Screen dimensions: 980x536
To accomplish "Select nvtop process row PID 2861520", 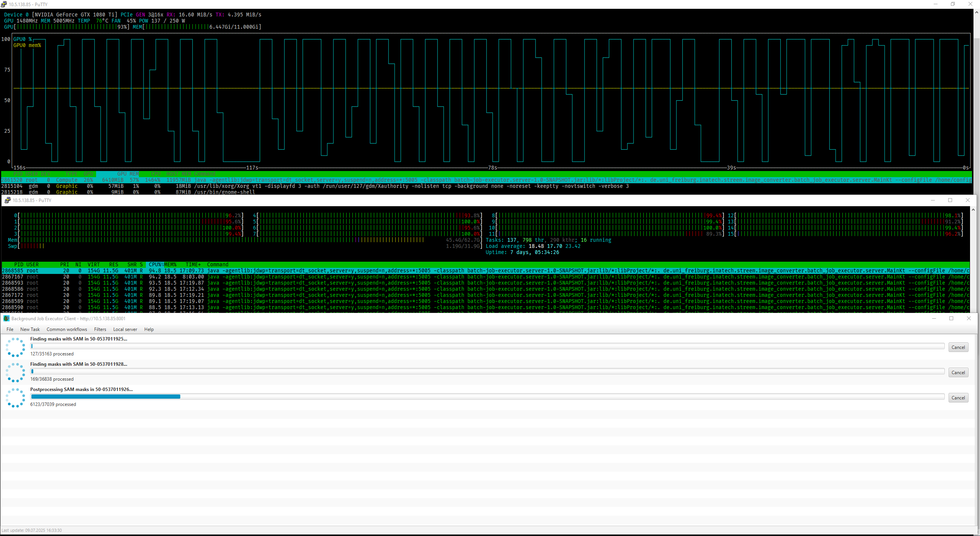I will point(487,180).
